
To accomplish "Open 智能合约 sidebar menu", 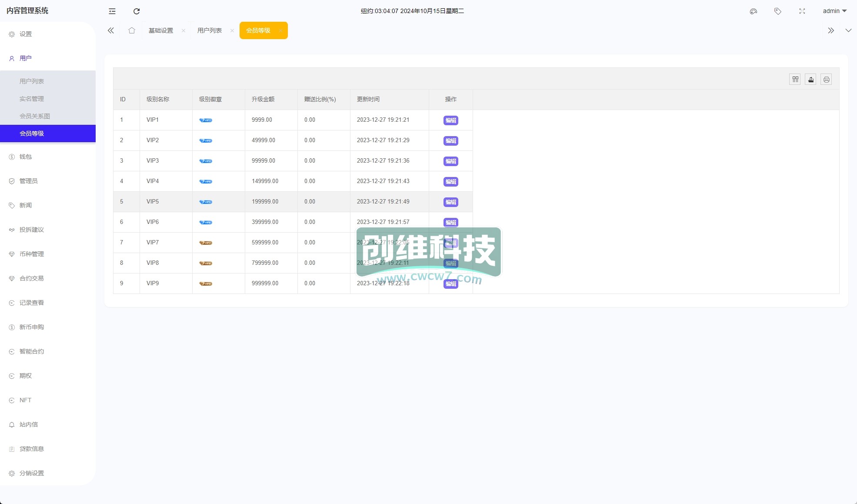I will (x=48, y=351).
